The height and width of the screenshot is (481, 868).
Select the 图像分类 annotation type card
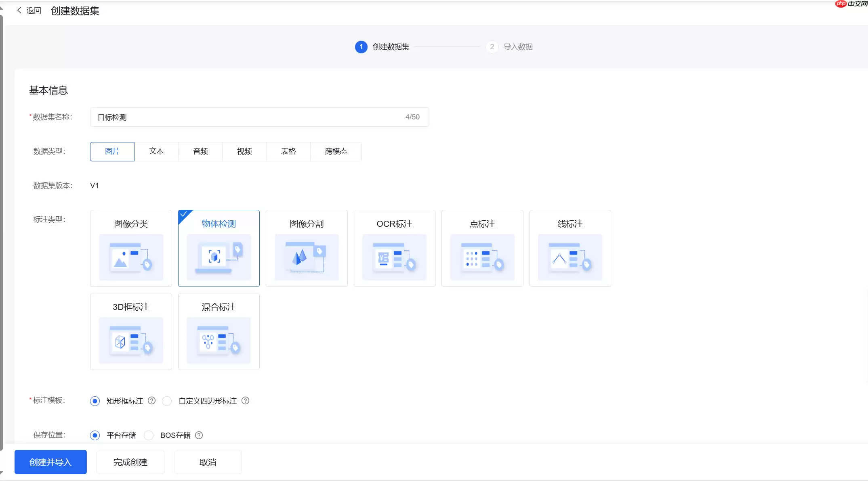131,248
